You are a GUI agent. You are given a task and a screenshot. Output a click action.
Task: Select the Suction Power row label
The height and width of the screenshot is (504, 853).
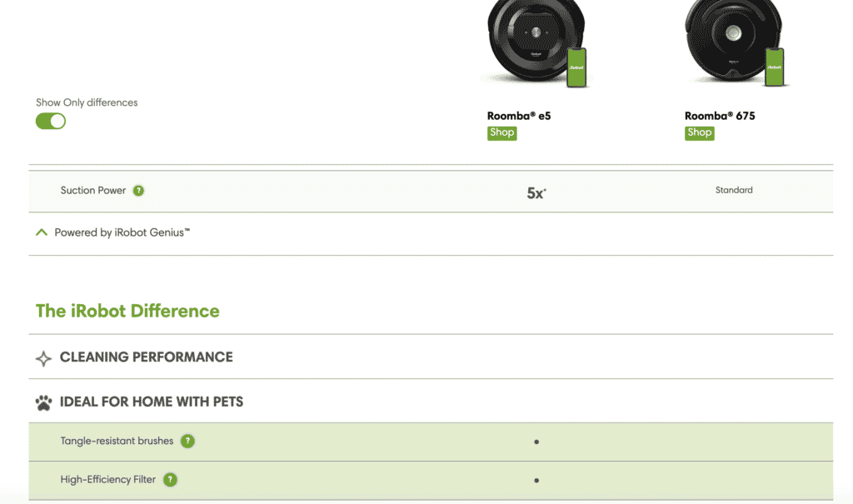click(x=93, y=191)
